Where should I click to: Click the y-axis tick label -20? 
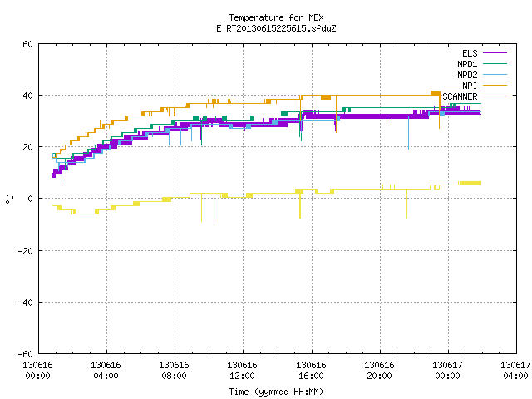coord(26,251)
